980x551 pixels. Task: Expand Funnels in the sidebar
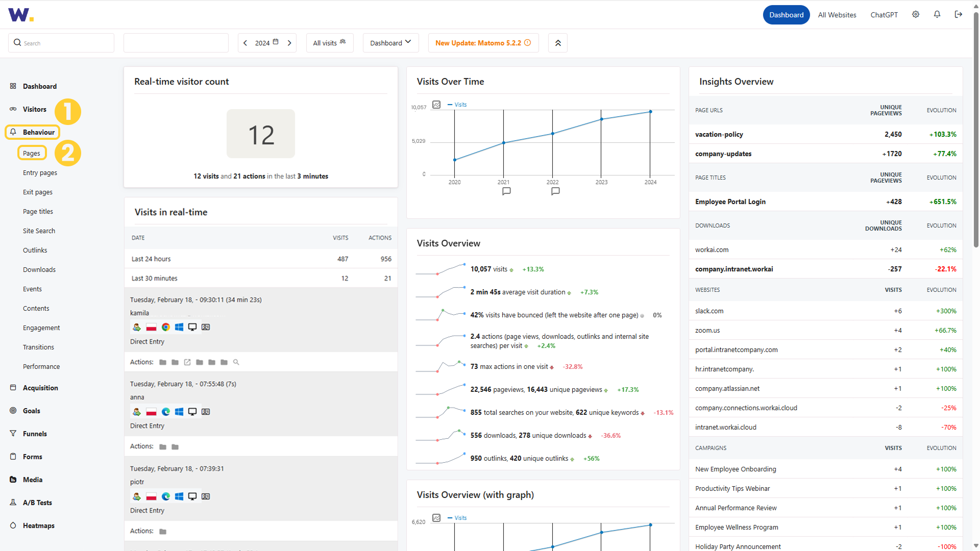click(35, 434)
